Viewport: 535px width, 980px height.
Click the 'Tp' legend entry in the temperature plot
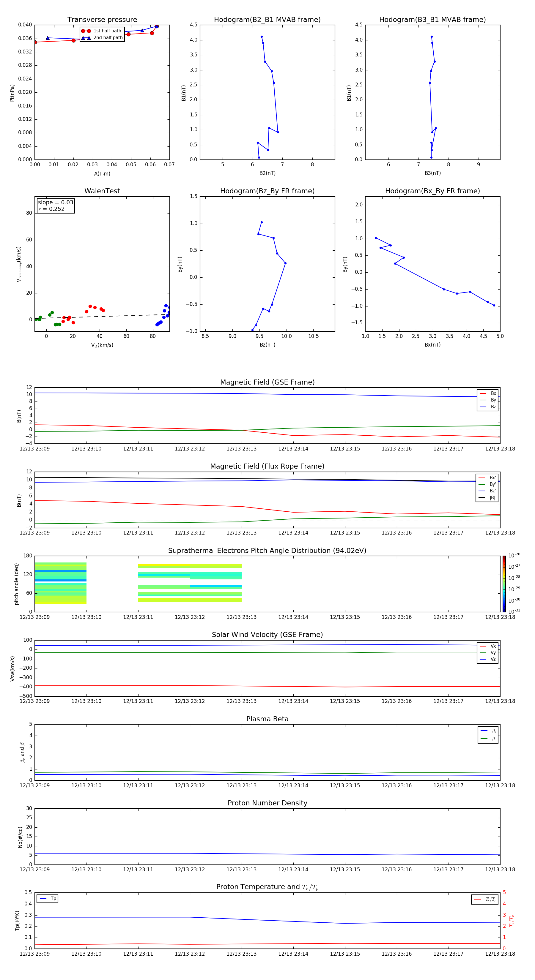[x=48, y=899]
